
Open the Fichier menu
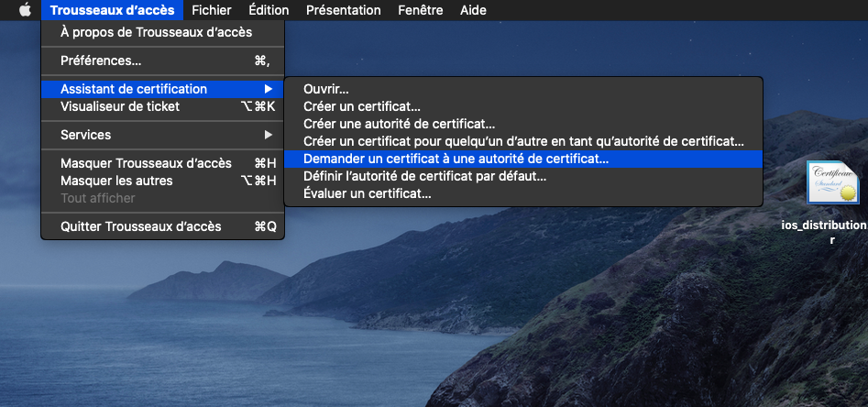212,10
